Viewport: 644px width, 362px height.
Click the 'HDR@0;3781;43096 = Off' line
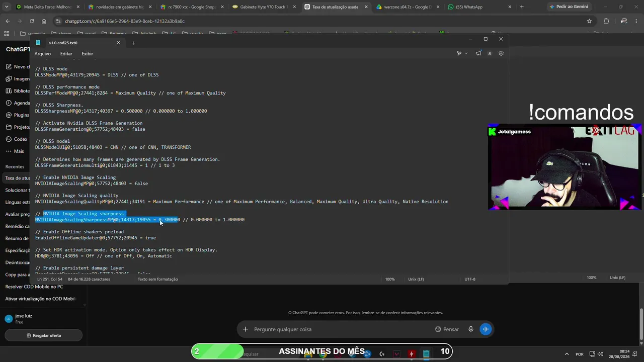click(x=103, y=256)
